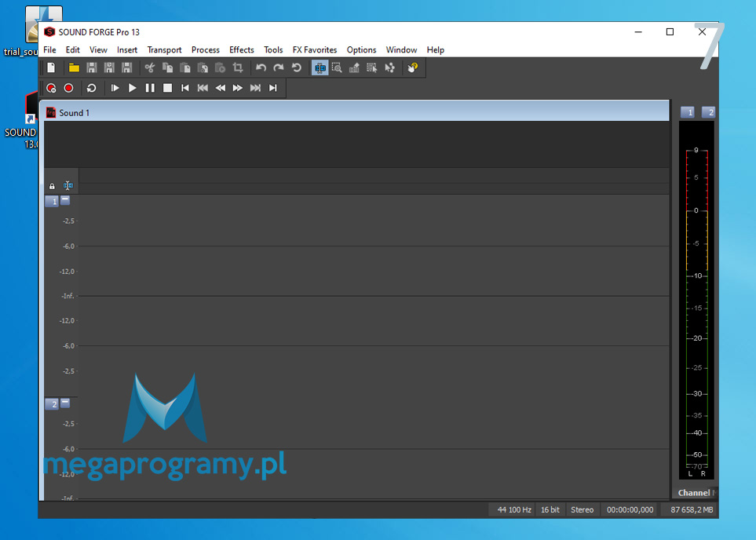The height and width of the screenshot is (540, 756).
Task: Open the Options menu
Action: (x=362, y=49)
